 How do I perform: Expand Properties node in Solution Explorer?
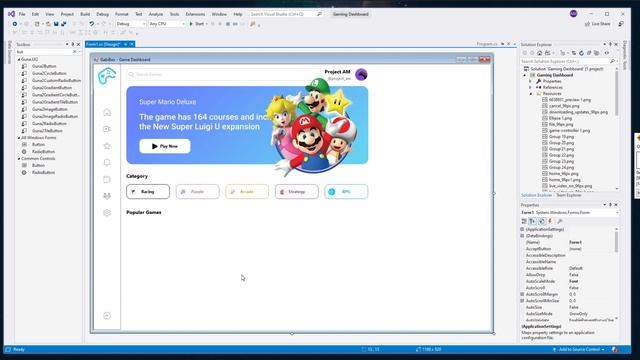pyautogui.click(x=531, y=81)
